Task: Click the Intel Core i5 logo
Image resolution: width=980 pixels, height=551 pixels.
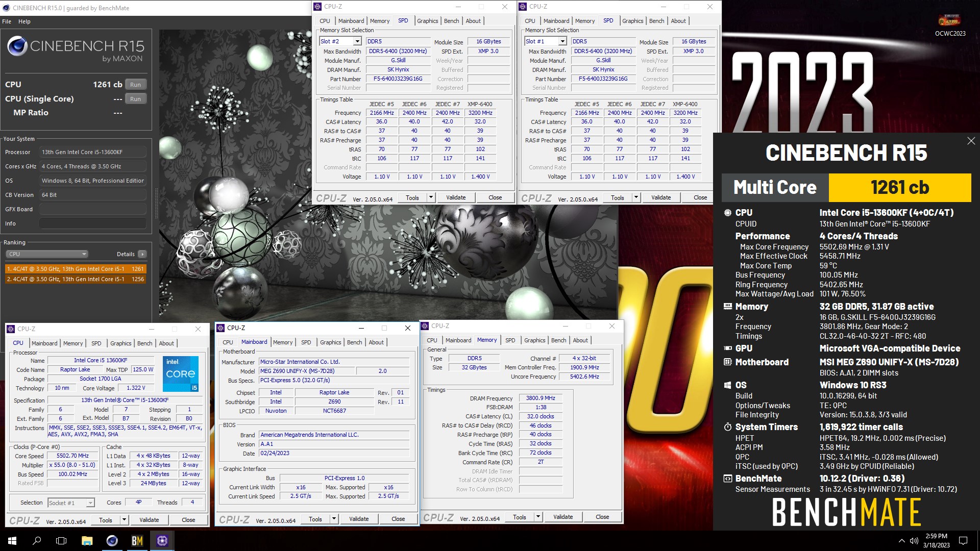Action: click(181, 374)
